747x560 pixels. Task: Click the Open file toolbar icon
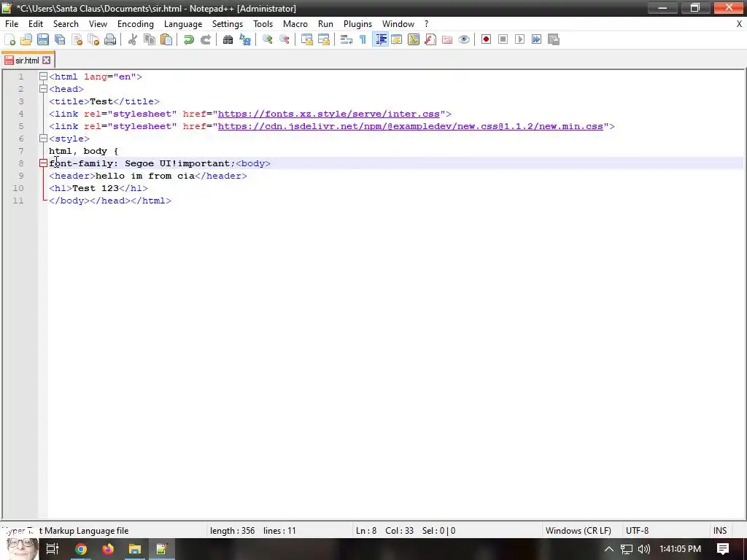26,39
